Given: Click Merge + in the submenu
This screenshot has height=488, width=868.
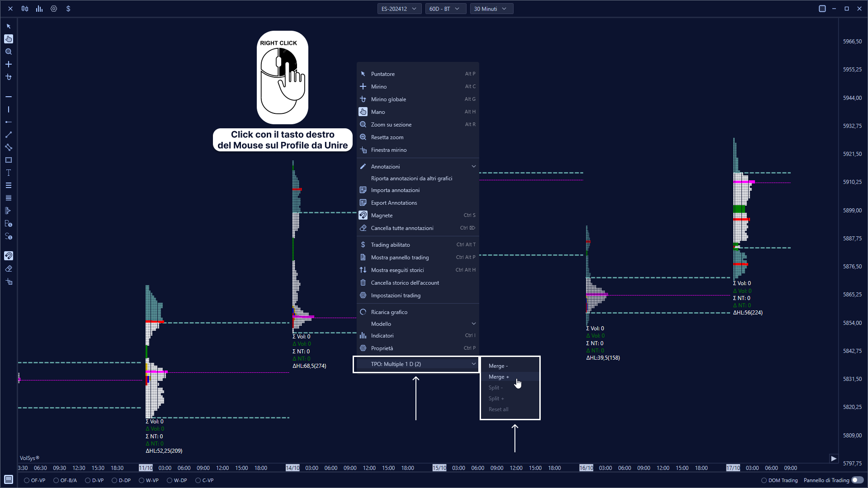Looking at the screenshot, I should click(510, 377).
